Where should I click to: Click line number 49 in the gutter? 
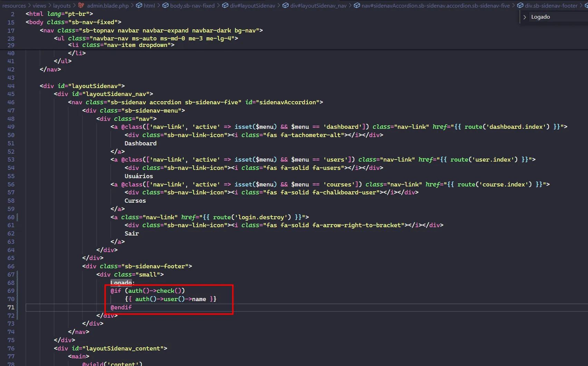click(x=11, y=127)
